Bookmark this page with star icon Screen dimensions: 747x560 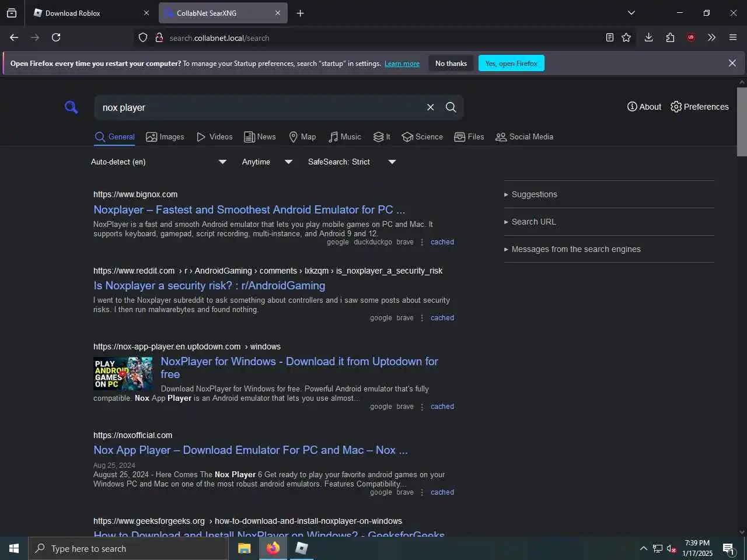[x=626, y=37]
